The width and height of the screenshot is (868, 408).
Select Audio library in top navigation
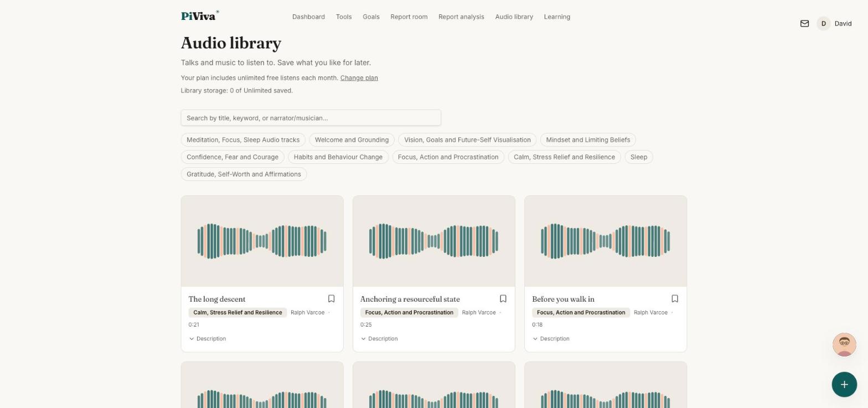tap(514, 17)
